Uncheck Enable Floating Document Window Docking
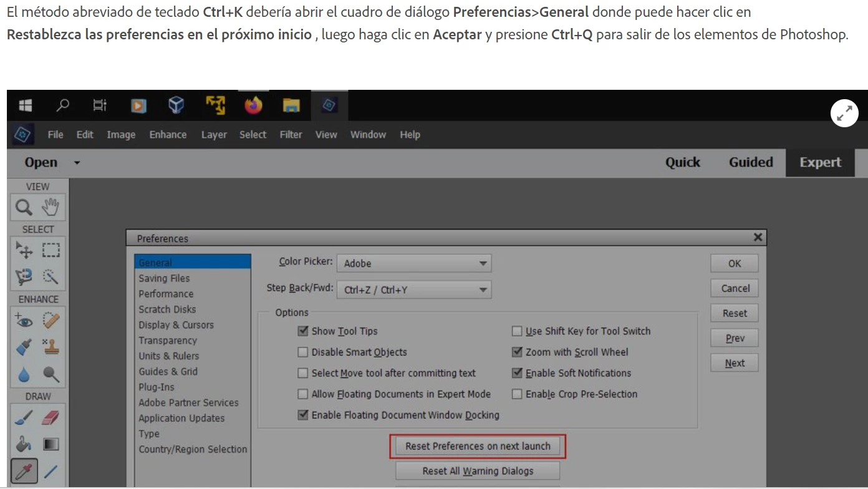This screenshot has height=489, width=868. [303, 415]
